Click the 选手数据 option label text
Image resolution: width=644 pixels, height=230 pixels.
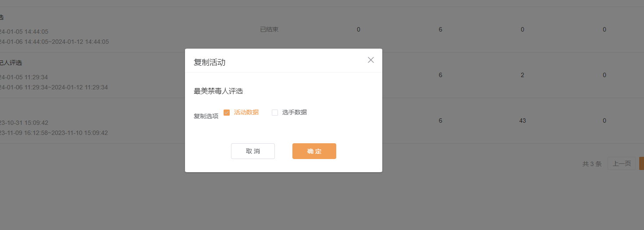pos(294,112)
